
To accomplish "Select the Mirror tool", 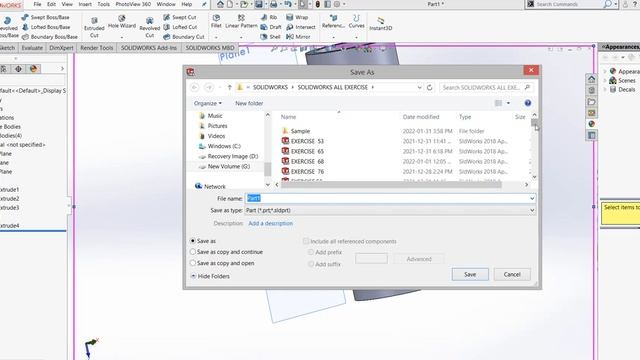I will tap(298, 37).
